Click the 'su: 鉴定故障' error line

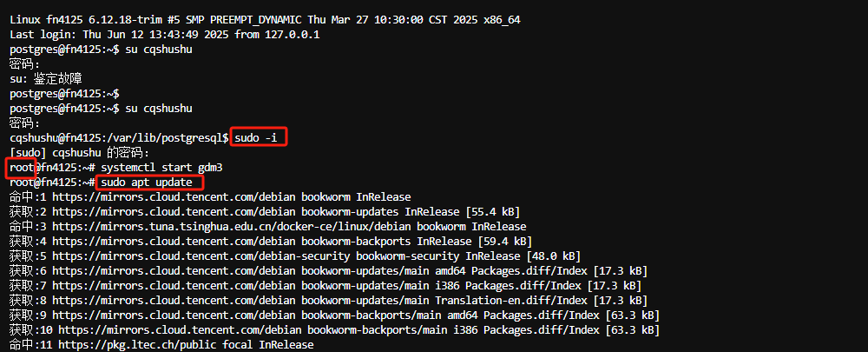tap(46, 79)
